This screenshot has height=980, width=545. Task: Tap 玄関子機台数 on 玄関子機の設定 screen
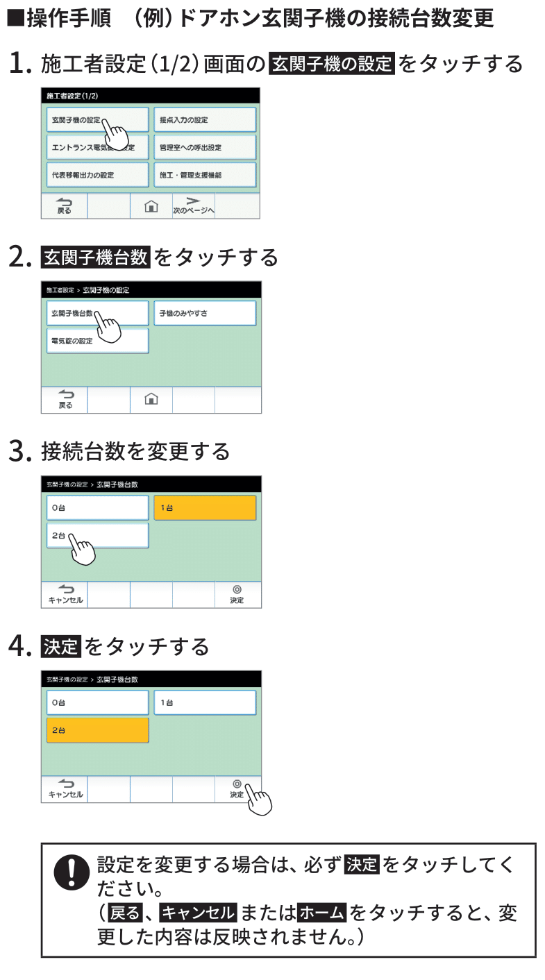(97, 314)
